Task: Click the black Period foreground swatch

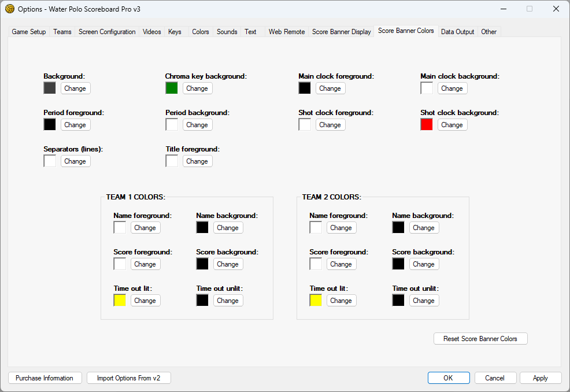Action: (50, 125)
